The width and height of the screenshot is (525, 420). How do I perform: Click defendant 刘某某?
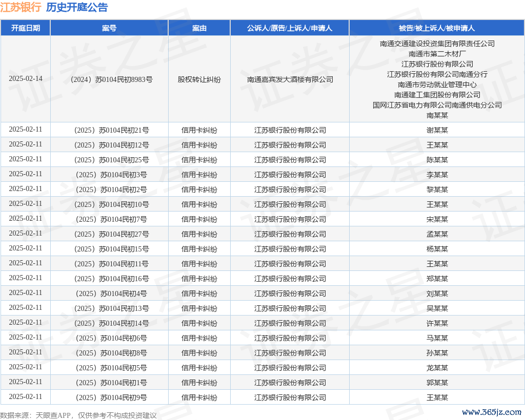tap(437, 293)
